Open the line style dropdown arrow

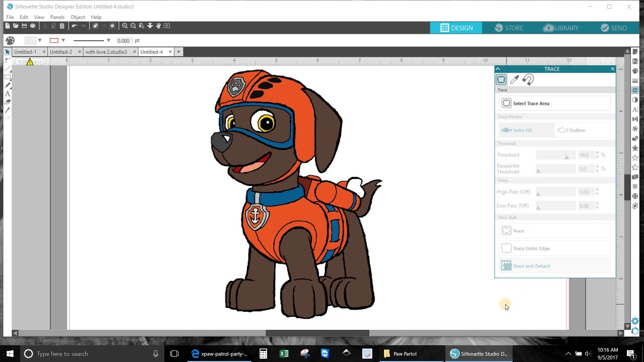108,41
